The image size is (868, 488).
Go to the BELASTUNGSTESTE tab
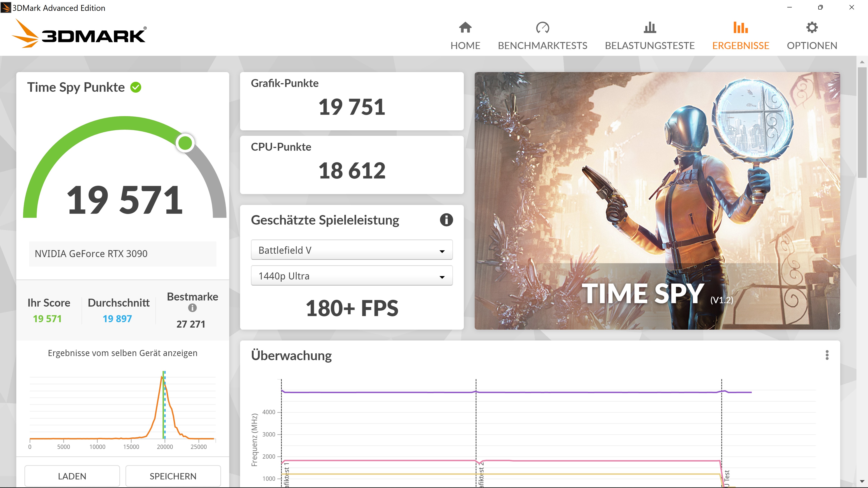[650, 45]
